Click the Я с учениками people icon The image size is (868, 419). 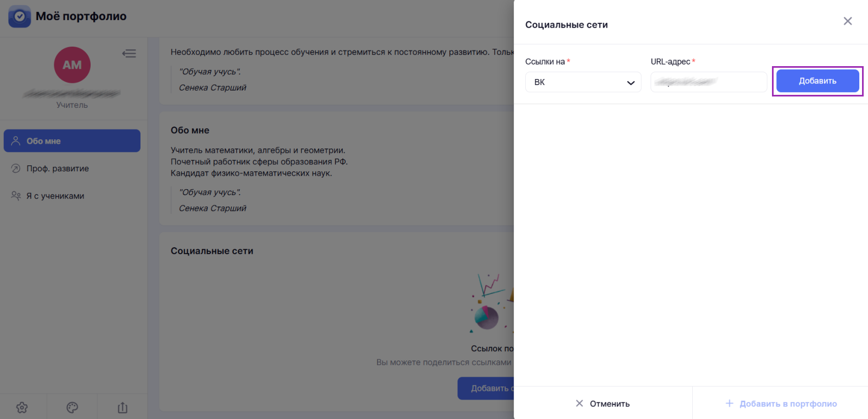point(16,196)
